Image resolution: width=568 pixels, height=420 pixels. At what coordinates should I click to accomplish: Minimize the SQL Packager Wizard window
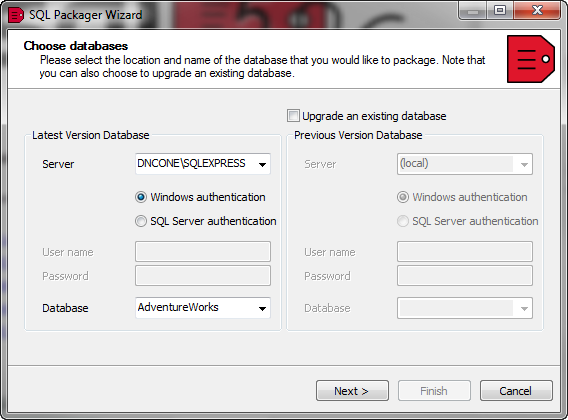click(472, 11)
